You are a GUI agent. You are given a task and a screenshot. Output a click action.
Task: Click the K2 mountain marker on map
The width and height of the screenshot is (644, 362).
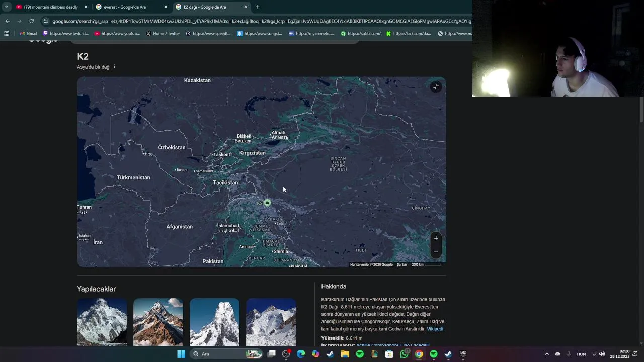(267, 203)
